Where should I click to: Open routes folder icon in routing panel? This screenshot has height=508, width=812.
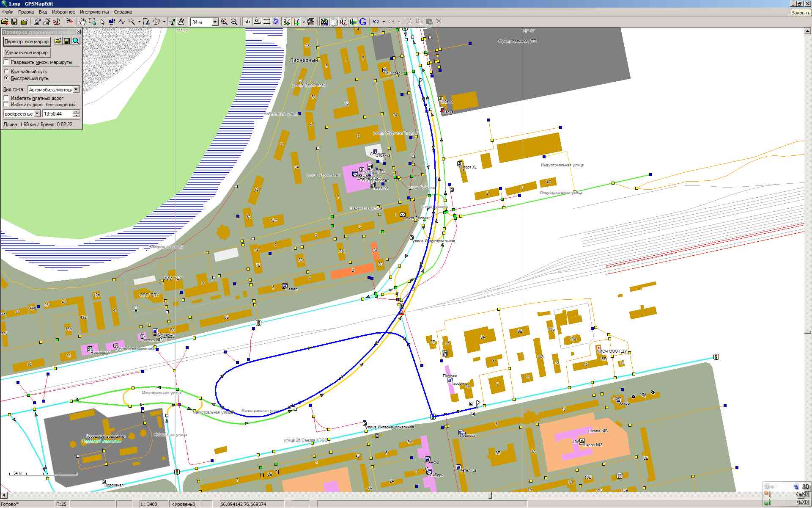coord(58,41)
